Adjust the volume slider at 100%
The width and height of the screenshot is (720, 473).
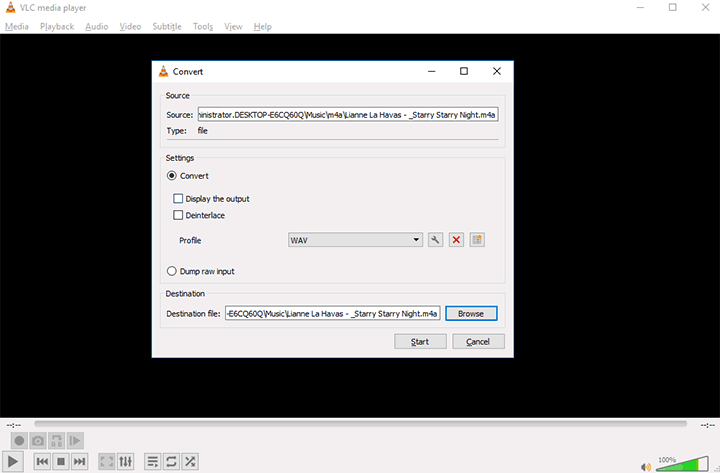(x=682, y=464)
